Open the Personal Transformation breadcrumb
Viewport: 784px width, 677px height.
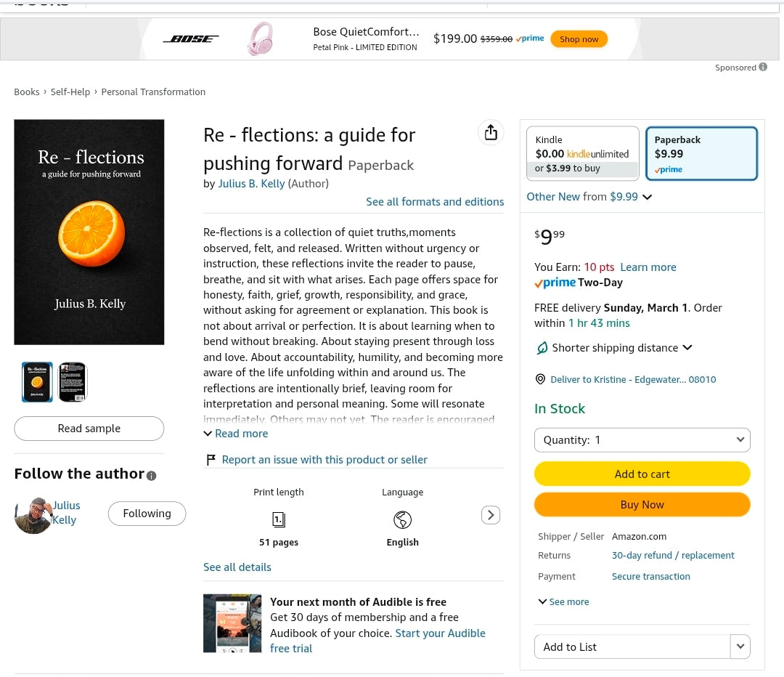(x=153, y=92)
